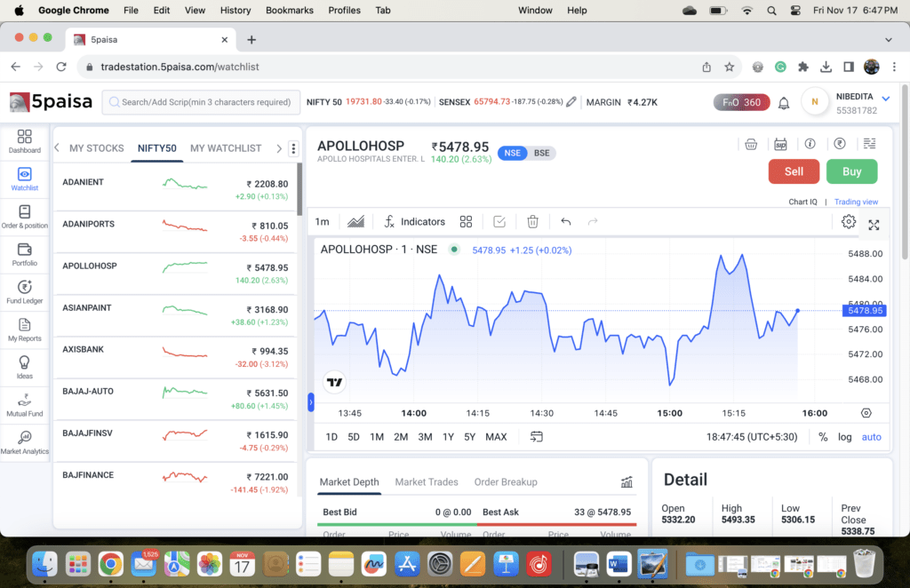This screenshot has width=910, height=588.
Task: Switch to Trading view chart link
Action: point(856,202)
